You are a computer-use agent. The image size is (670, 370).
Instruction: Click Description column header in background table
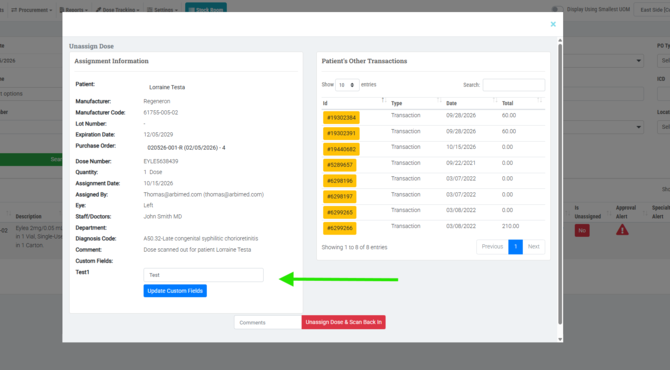coord(29,217)
